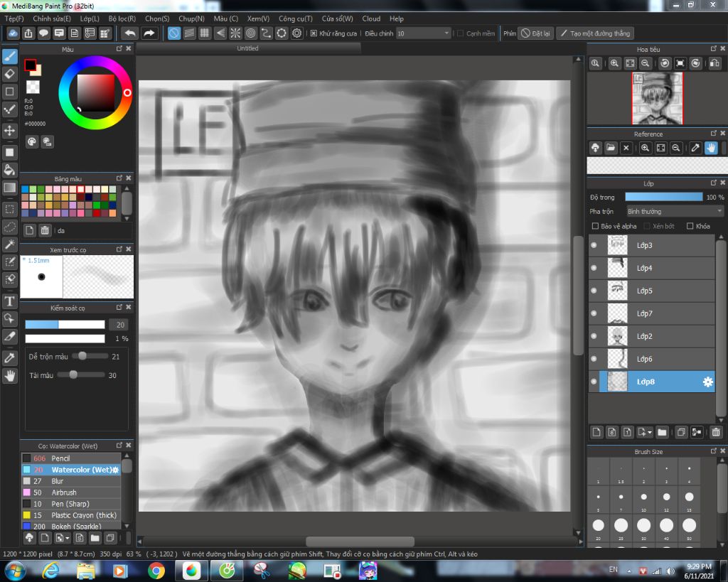The width and height of the screenshot is (728, 582).
Task: Click the Navigator preview thumbnail
Action: 658,98
